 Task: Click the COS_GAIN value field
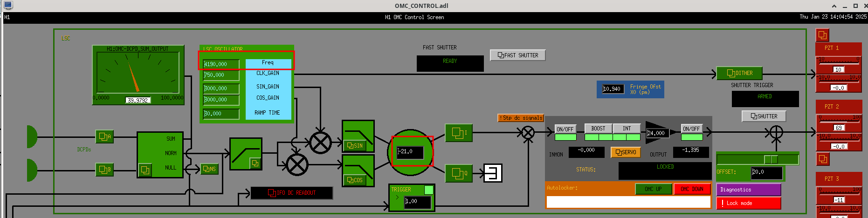tap(221, 100)
